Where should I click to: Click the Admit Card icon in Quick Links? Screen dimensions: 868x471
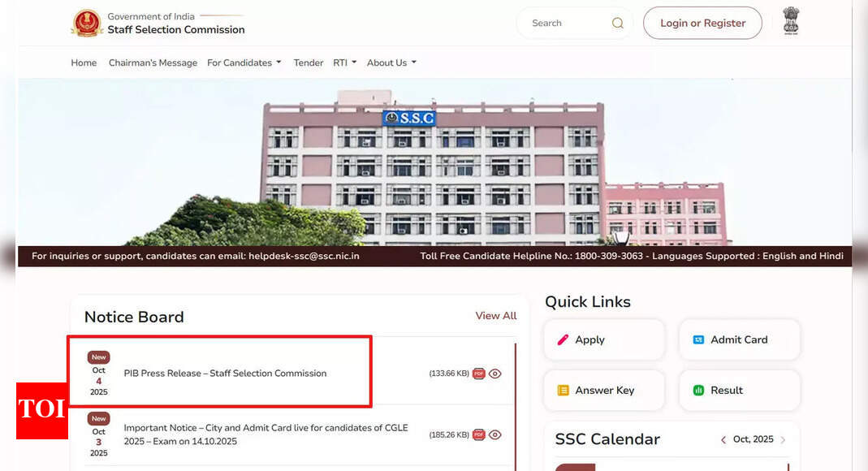tap(698, 340)
